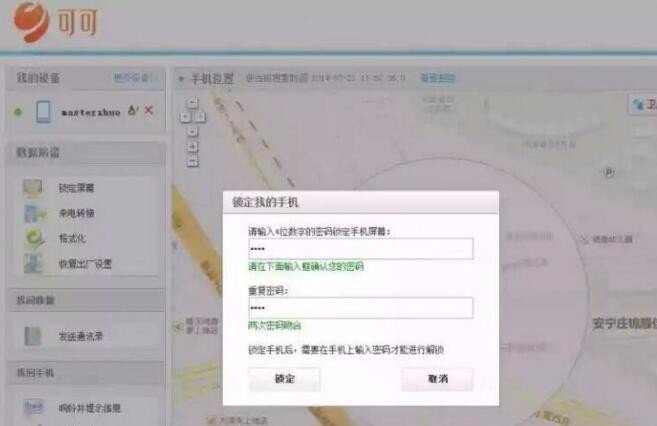Viewport: 657px width, 426px height.
Task: Click the blue refresh link beside location time
Action: point(438,77)
